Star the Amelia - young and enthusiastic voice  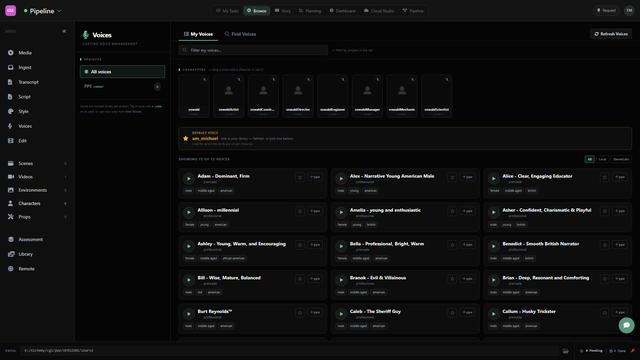(x=452, y=211)
